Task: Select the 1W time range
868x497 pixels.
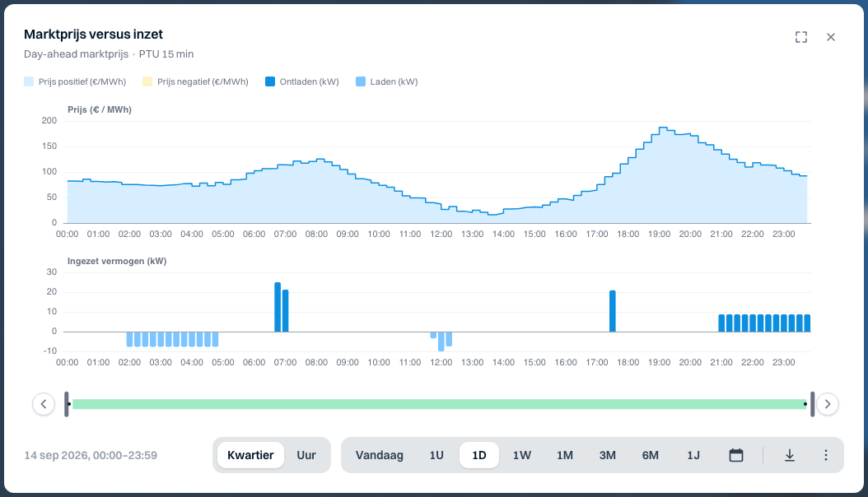Action: pyautogui.click(x=522, y=455)
